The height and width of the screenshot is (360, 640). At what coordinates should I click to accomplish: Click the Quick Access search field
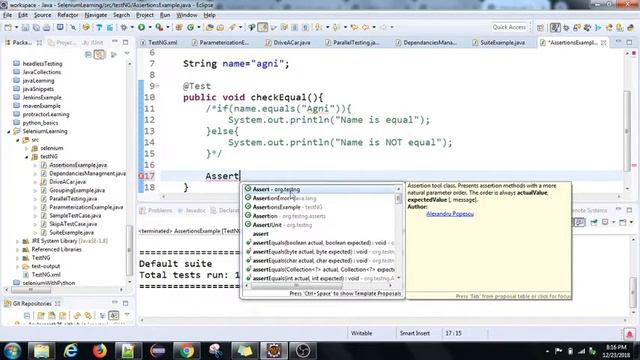pyautogui.click(x=509, y=27)
